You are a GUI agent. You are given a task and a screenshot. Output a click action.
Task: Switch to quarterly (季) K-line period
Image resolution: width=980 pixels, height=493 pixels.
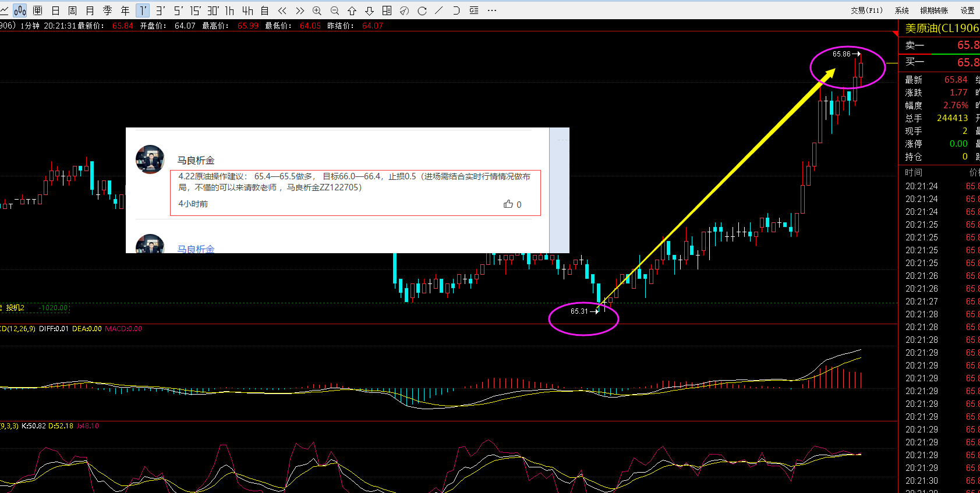(x=108, y=10)
